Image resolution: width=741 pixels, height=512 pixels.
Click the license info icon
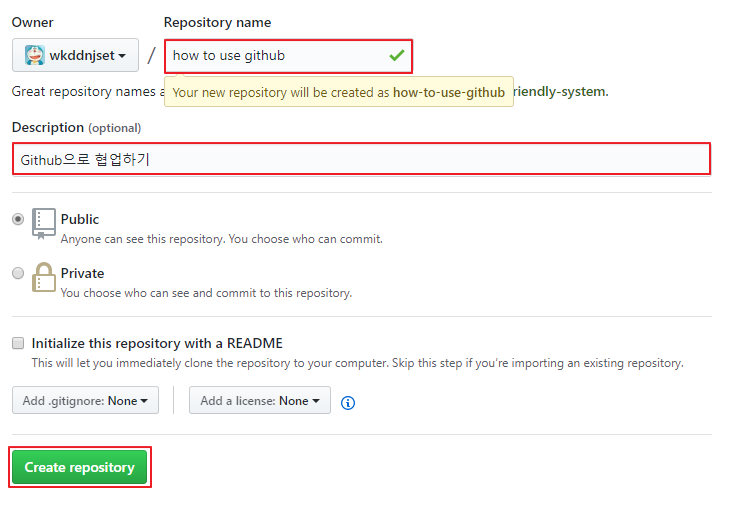pos(348,403)
